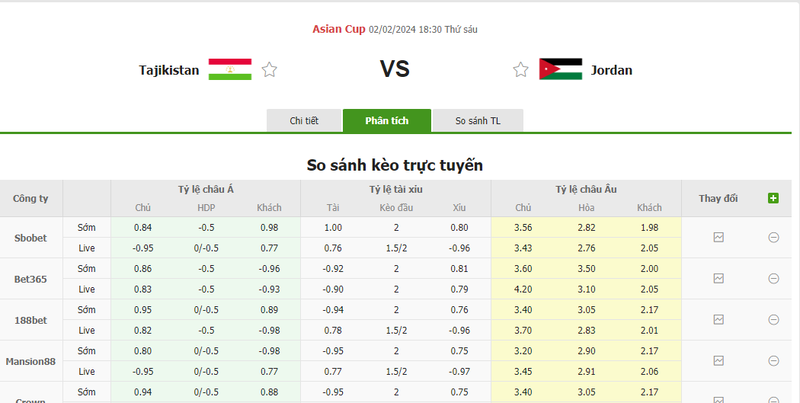This screenshot has height=403, width=800.
Task: Click 188bet live draw odds 2.83
Action: pos(586,331)
